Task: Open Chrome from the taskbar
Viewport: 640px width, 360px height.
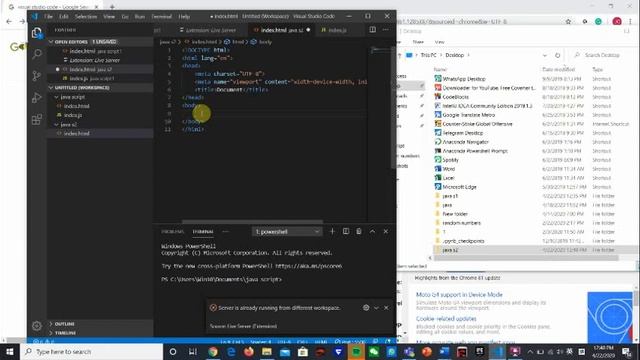Action: (x=213, y=351)
